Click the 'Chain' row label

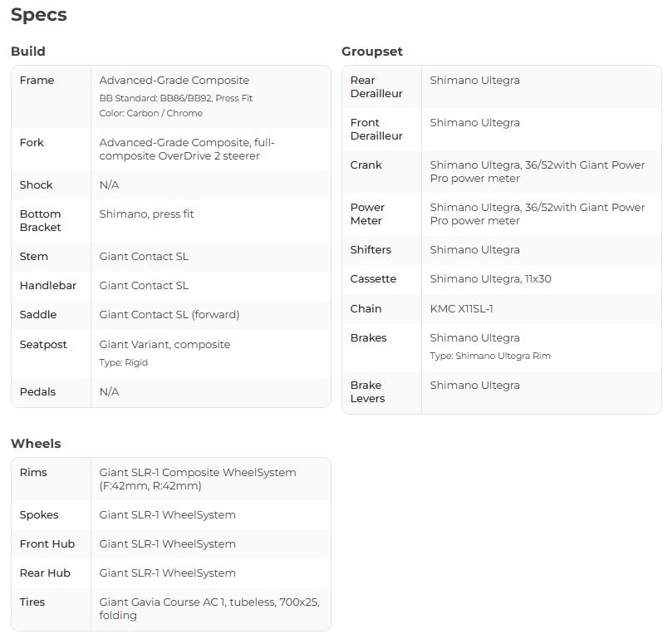tap(366, 308)
